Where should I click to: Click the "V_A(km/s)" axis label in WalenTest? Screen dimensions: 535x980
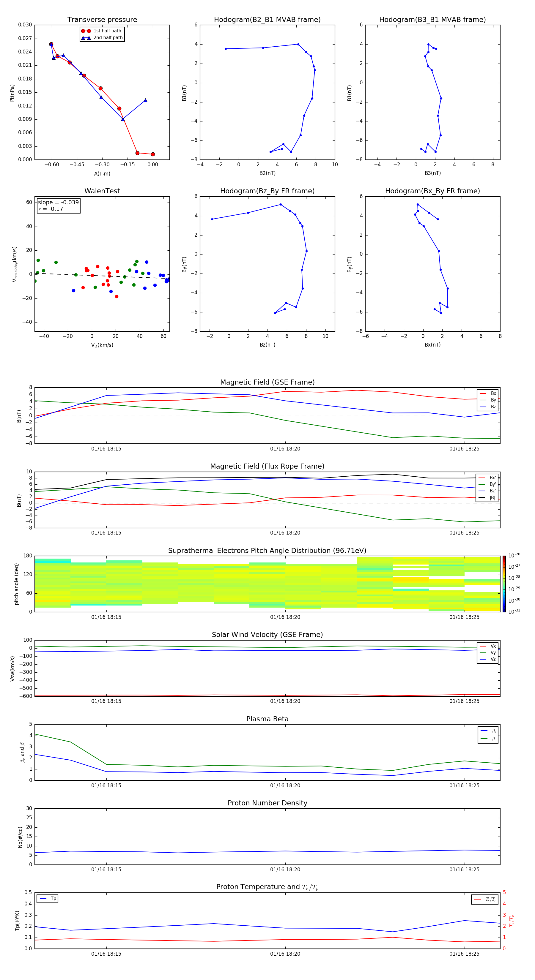pos(102,345)
